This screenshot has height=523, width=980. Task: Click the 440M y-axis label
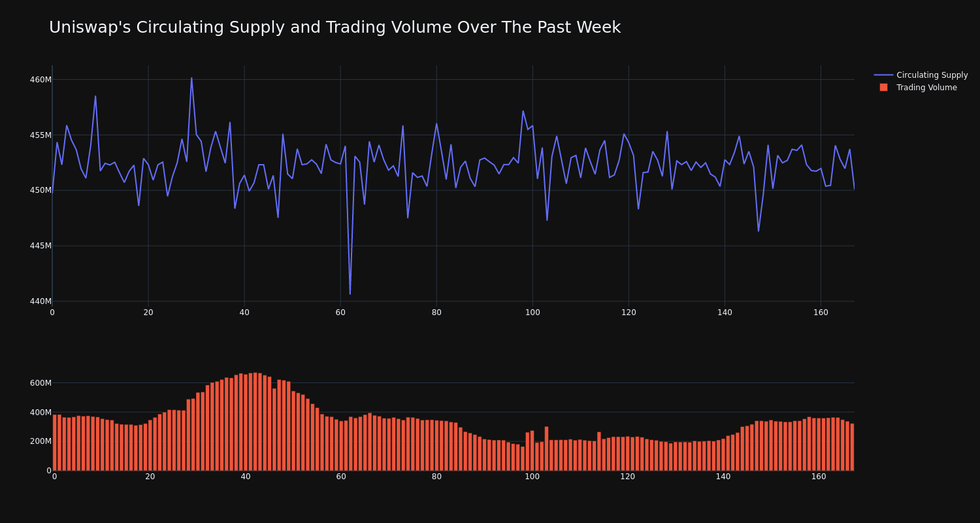pos(41,301)
